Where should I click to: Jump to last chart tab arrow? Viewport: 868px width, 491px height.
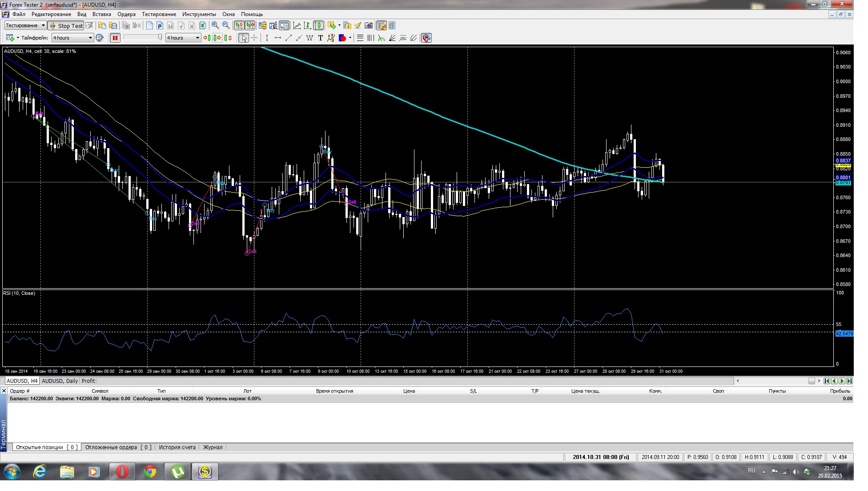pos(849,381)
